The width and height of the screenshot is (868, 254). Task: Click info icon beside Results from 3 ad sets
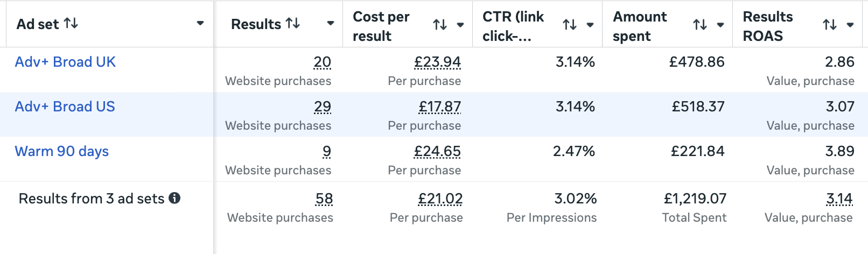point(174,198)
